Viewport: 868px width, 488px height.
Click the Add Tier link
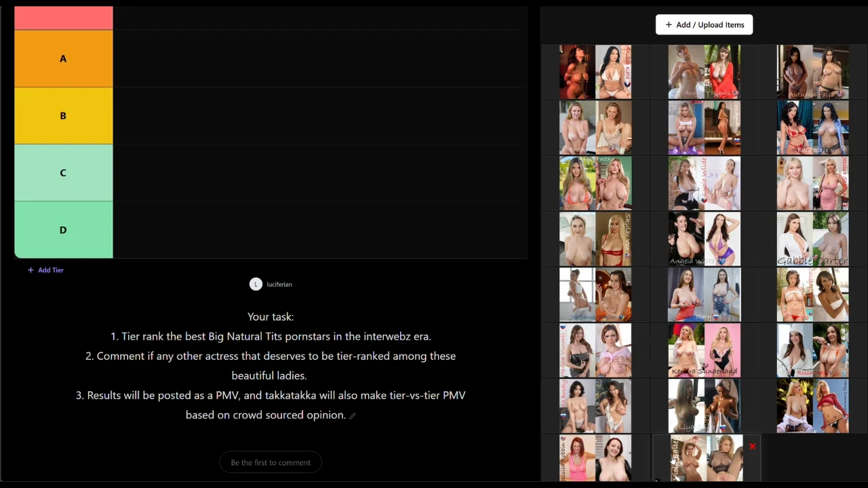tap(50, 270)
